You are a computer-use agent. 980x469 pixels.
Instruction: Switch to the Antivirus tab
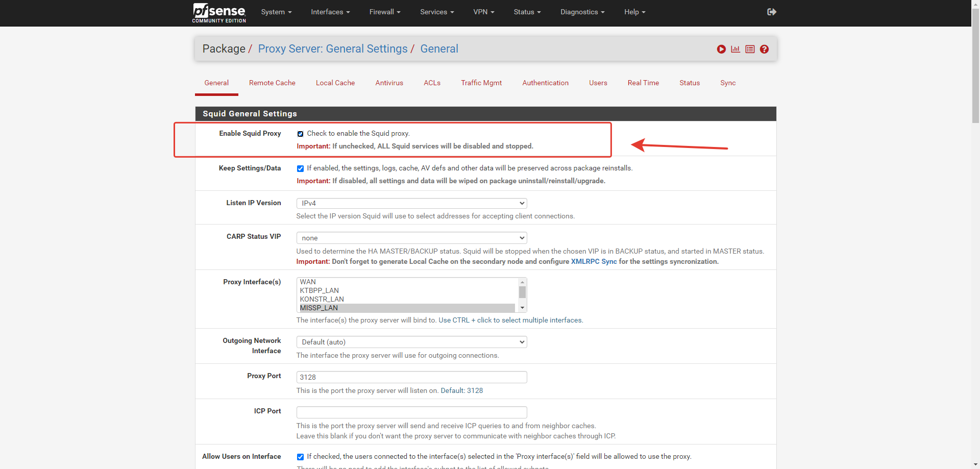click(389, 83)
